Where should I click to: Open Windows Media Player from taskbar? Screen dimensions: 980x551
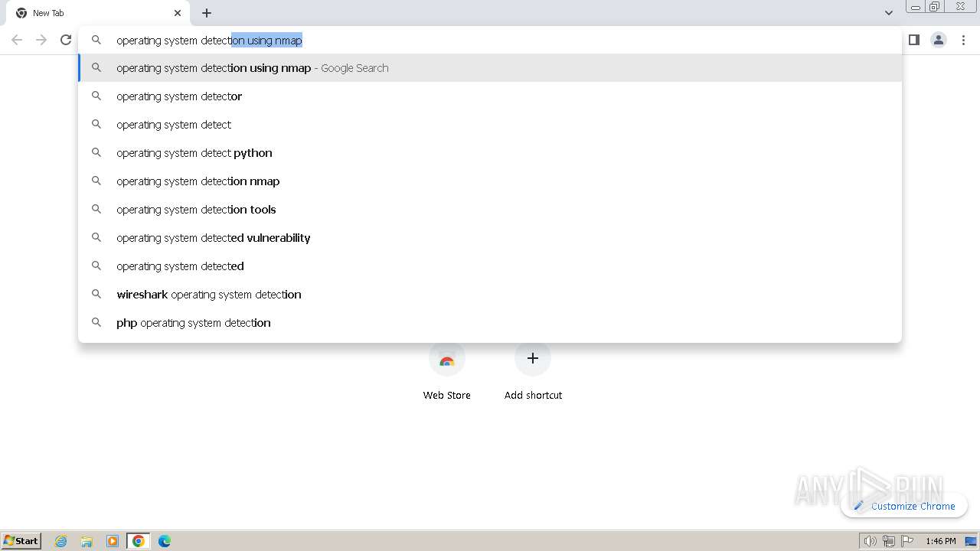coord(113,541)
